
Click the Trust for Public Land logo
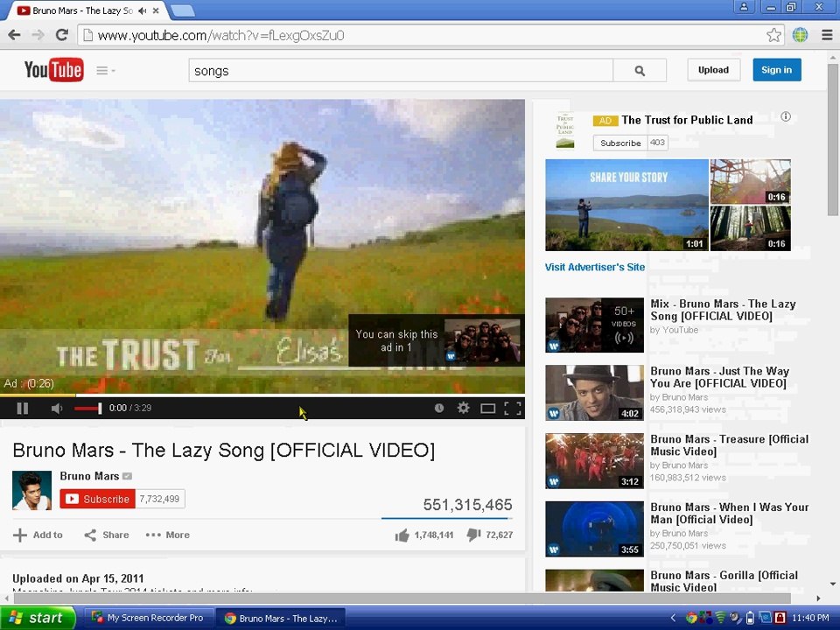(x=565, y=130)
